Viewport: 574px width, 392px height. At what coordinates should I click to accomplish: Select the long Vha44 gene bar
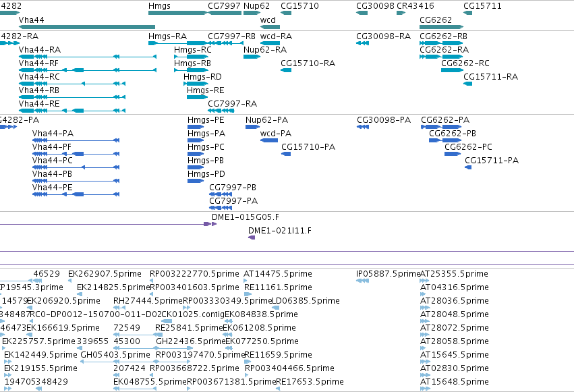tap(87, 27)
